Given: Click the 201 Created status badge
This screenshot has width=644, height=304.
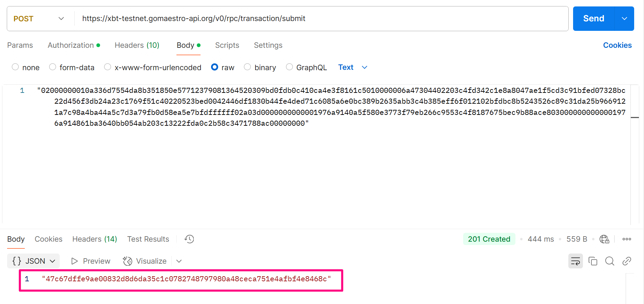Looking at the screenshot, I should (x=489, y=239).
